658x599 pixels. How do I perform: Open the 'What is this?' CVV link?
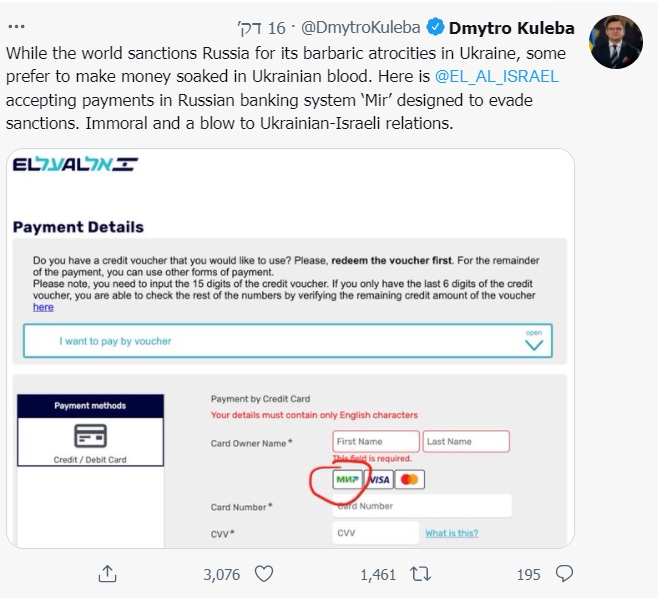tap(451, 533)
